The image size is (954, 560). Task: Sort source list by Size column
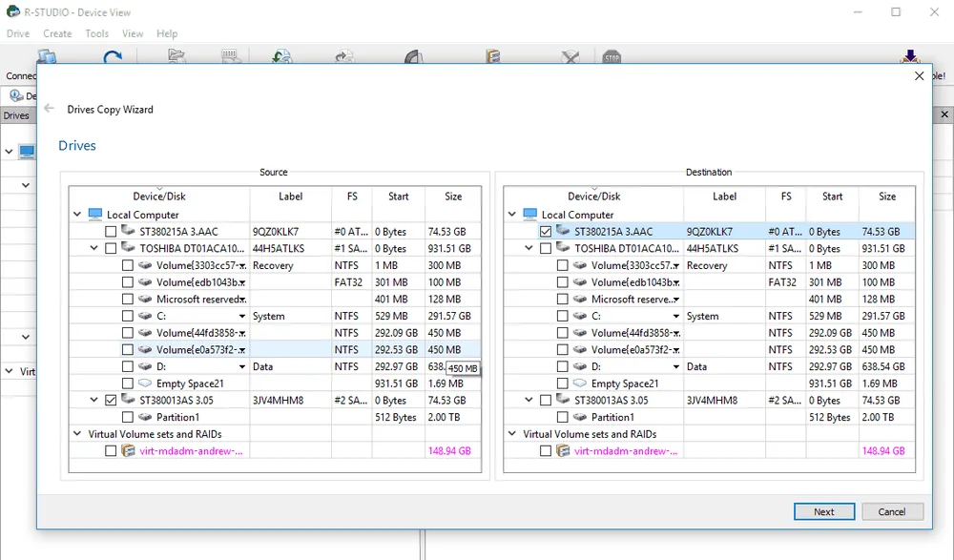452,196
